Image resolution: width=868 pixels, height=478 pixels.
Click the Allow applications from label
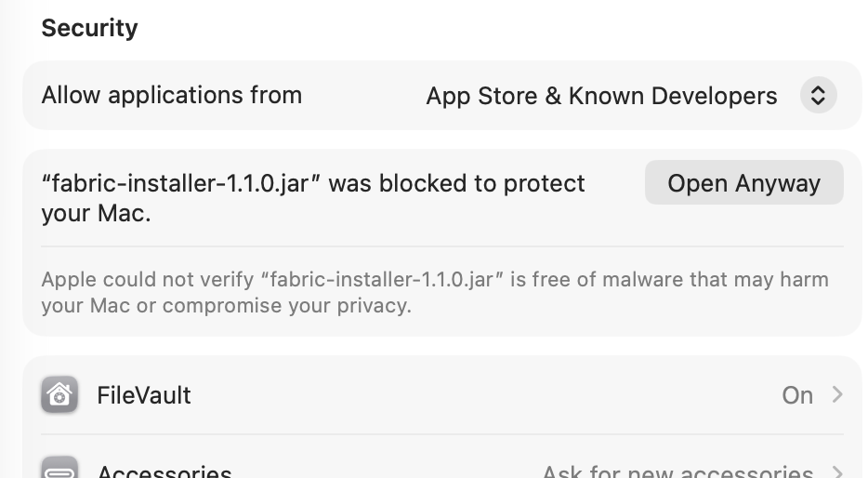pyautogui.click(x=171, y=96)
